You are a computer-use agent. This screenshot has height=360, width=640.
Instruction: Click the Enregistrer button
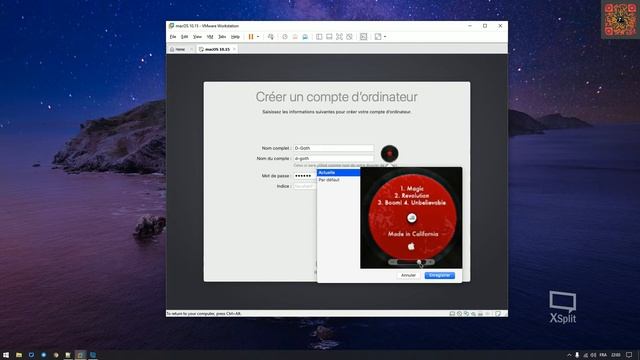[440, 276]
